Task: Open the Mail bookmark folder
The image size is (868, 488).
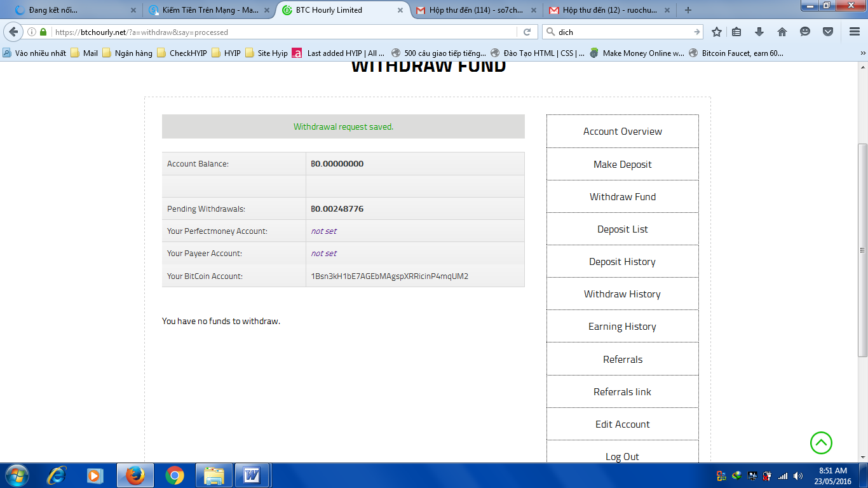Action: pos(84,53)
